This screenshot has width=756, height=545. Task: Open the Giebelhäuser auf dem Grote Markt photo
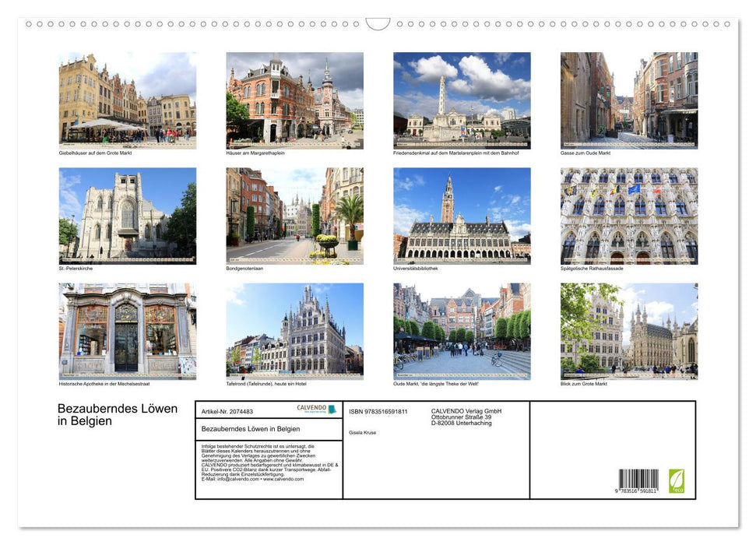128,100
